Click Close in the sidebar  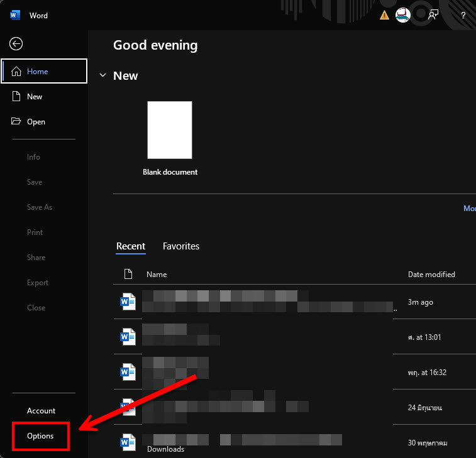pyautogui.click(x=36, y=308)
